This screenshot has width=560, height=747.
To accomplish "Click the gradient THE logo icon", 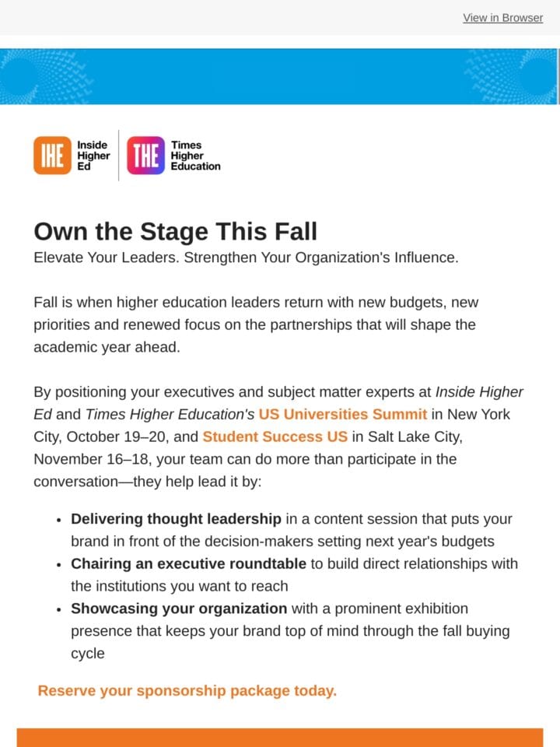I will 145,156.
